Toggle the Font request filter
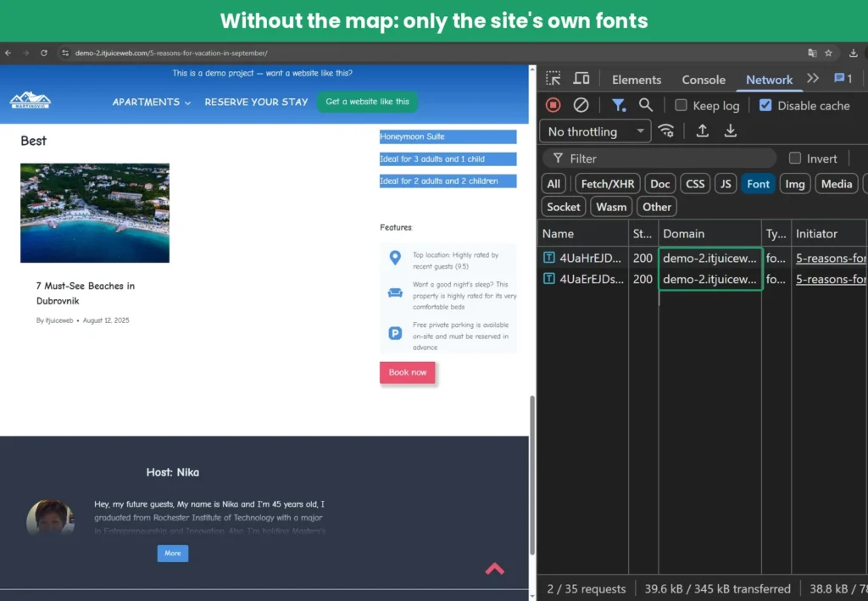Viewport: 868px width, 601px height. pos(758,184)
